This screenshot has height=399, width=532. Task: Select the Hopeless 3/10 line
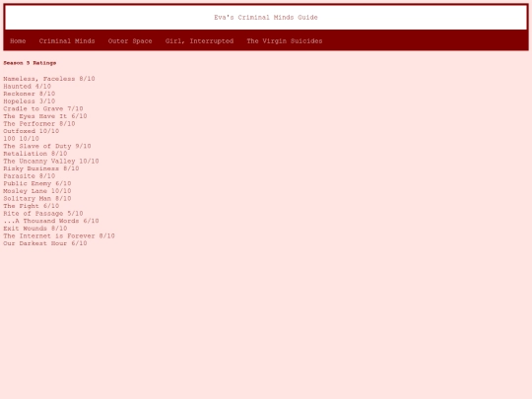coord(30,101)
